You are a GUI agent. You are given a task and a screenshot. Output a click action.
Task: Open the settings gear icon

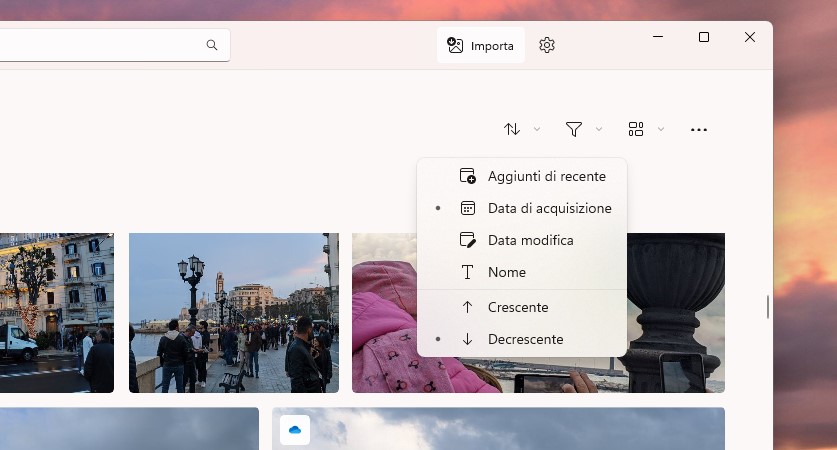click(x=547, y=45)
